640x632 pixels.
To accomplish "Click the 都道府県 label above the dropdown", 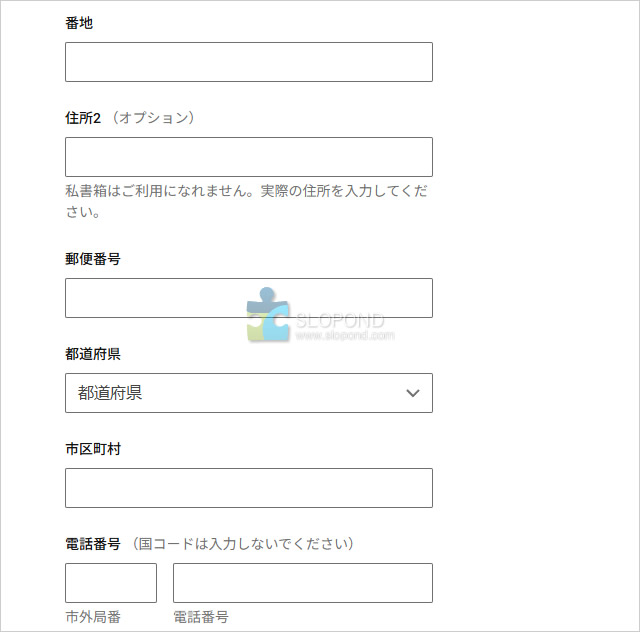I will coord(93,354).
